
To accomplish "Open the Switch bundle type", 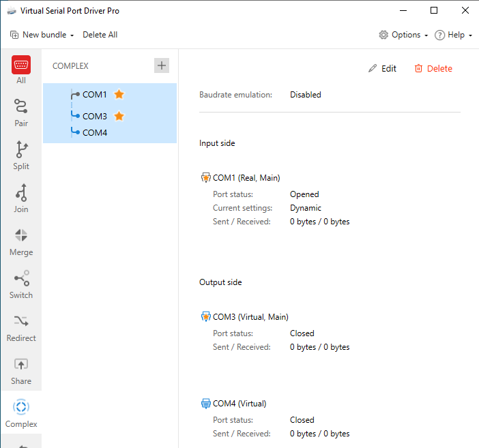I will point(21,284).
